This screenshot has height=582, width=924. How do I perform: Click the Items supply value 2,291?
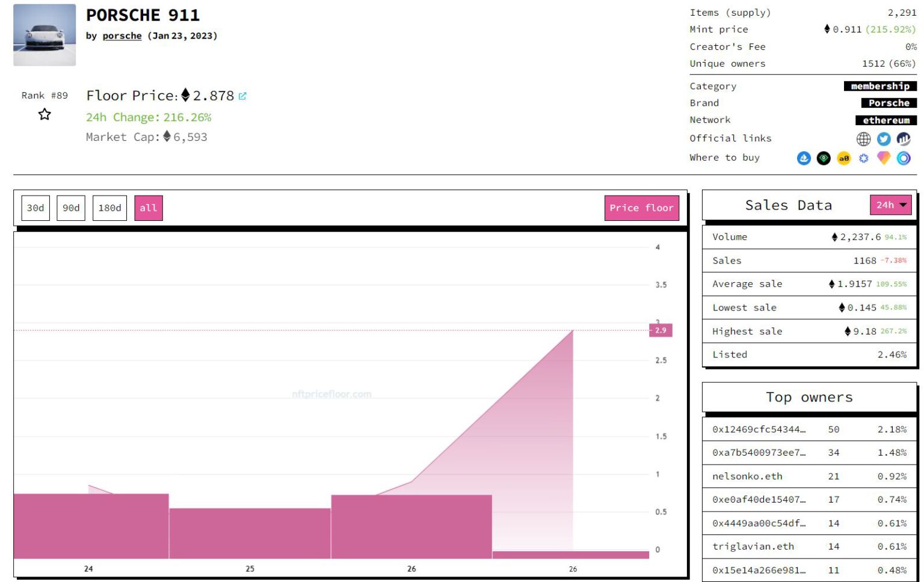point(902,13)
